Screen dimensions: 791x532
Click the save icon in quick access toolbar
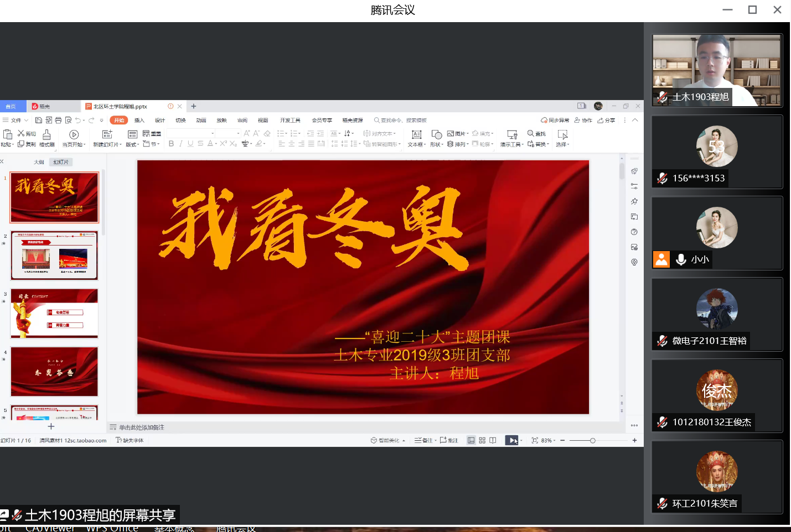tap(39, 120)
